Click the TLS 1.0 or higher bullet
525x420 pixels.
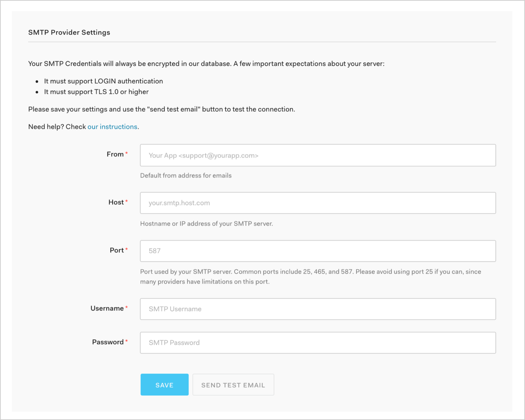(96, 92)
